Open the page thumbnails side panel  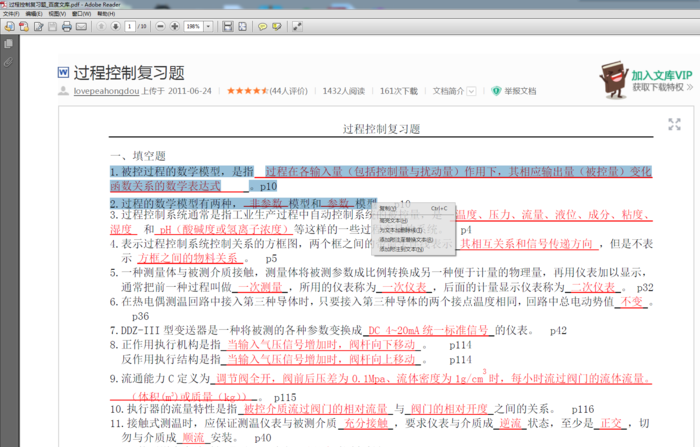(8, 44)
